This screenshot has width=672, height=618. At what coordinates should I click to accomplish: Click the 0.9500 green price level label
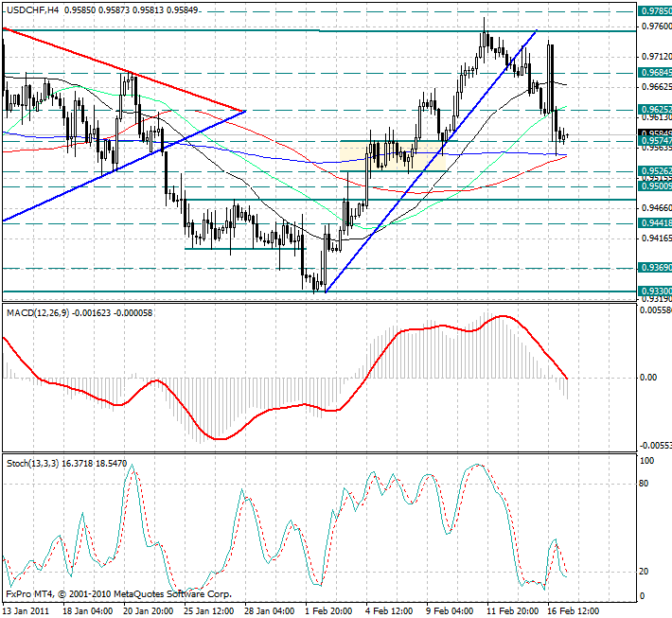tap(655, 185)
